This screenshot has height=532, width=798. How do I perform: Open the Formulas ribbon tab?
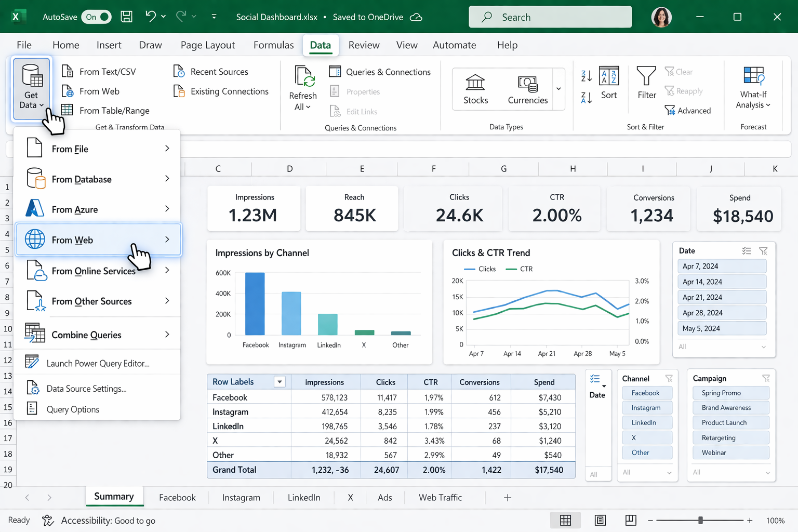pyautogui.click(x=273, y=45)
